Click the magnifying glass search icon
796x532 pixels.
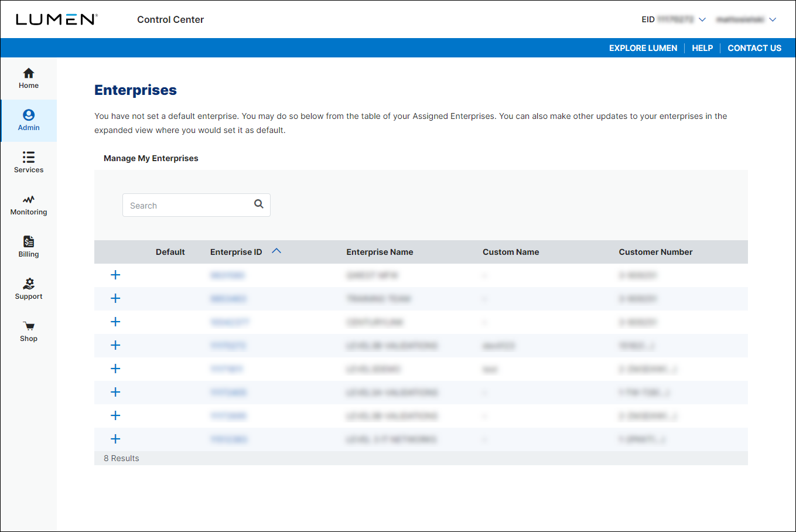pyautogui.click(x=259, y=204)
